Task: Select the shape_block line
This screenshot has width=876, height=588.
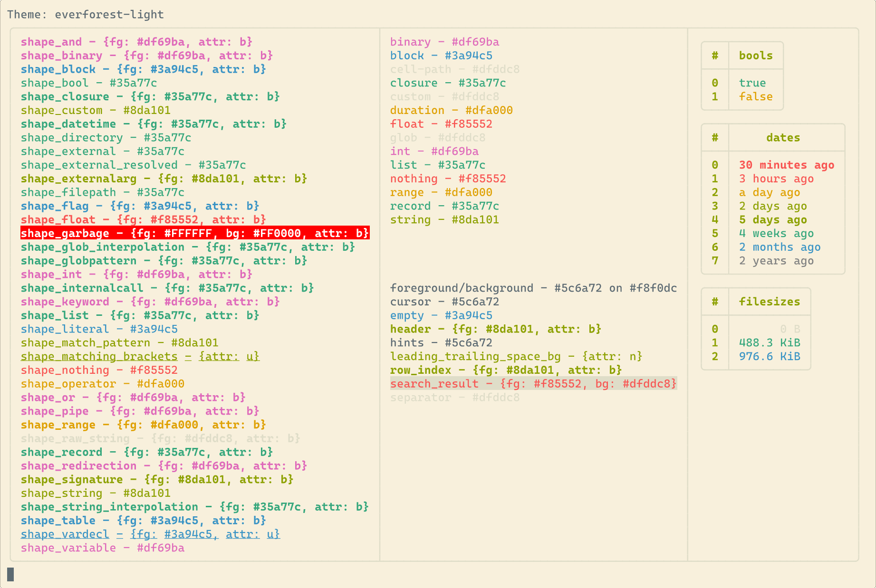Action: (x=144, y=70)
